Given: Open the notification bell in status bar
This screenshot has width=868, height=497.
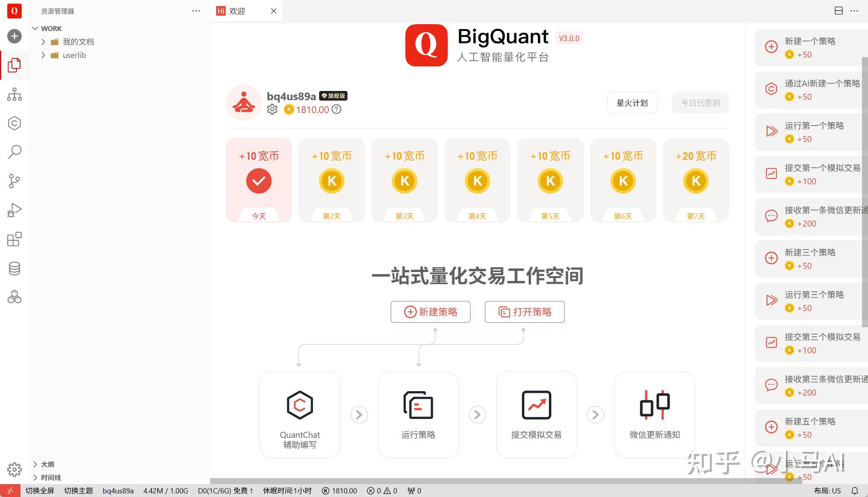Looking at the screenshot, I should tap(855, 491).
